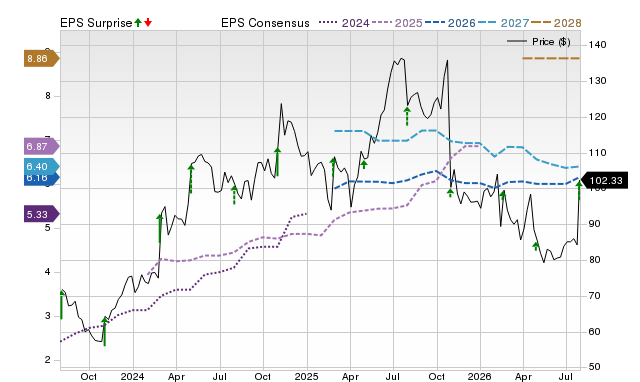Click the 70 price axis label
This screenshot has width=640, height=382.
[x=594, y=296]
